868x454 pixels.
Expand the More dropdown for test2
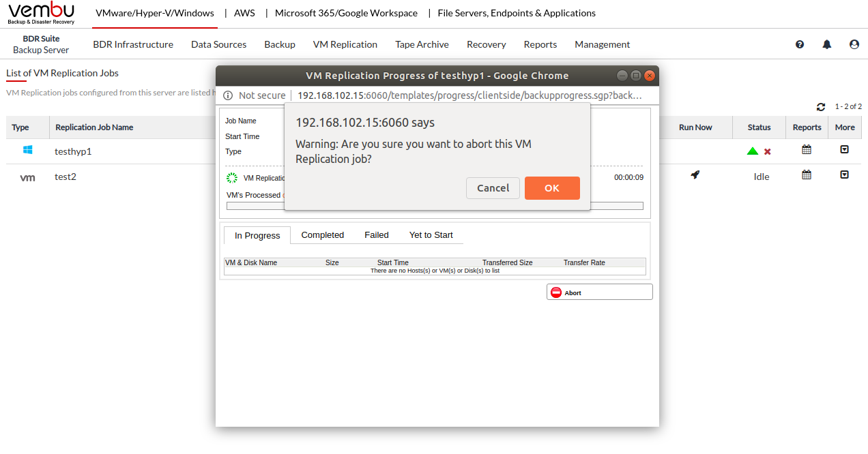844,175
